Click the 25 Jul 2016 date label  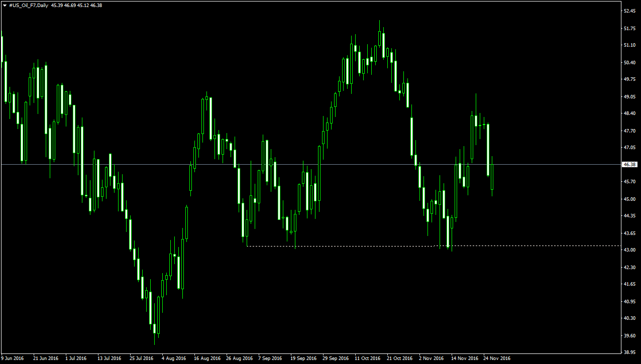tap(141, 358)
